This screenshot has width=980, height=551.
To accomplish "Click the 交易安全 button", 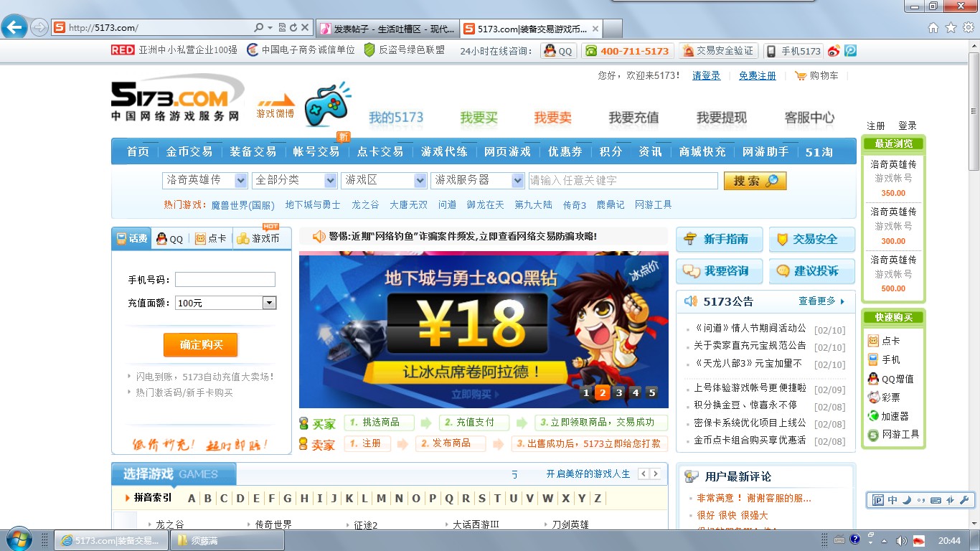I will [812, 239].
